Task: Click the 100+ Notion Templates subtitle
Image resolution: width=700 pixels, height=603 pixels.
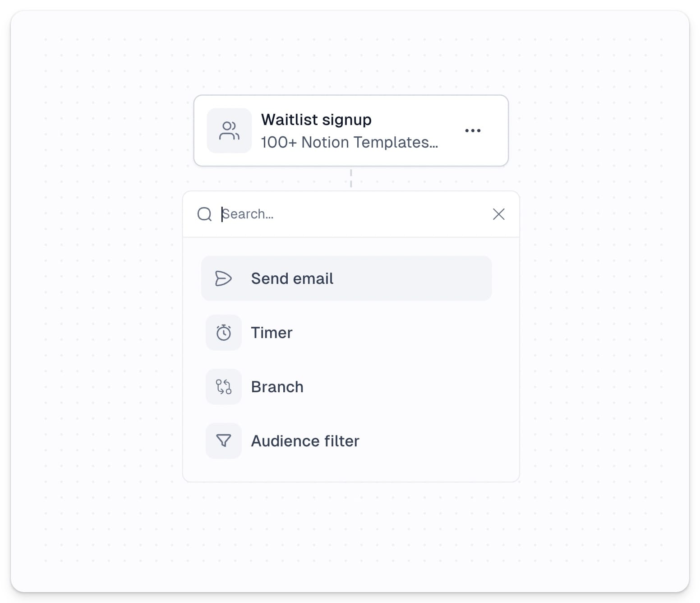Action: pos(350,142)
